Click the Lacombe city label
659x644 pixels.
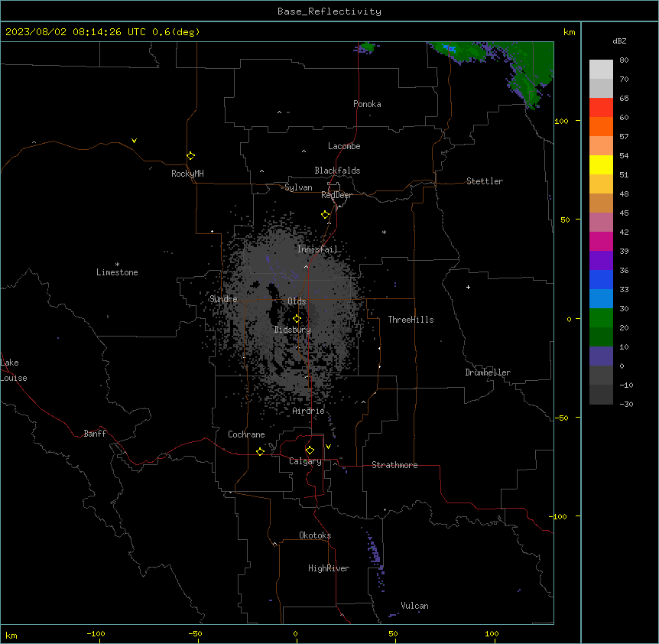344,146
